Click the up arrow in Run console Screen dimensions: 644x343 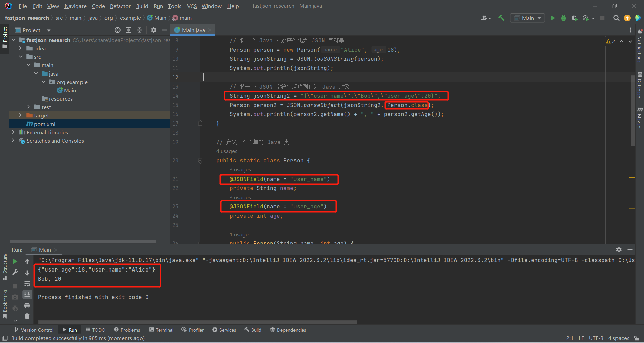pyautogui.click(x=27, y=261)
